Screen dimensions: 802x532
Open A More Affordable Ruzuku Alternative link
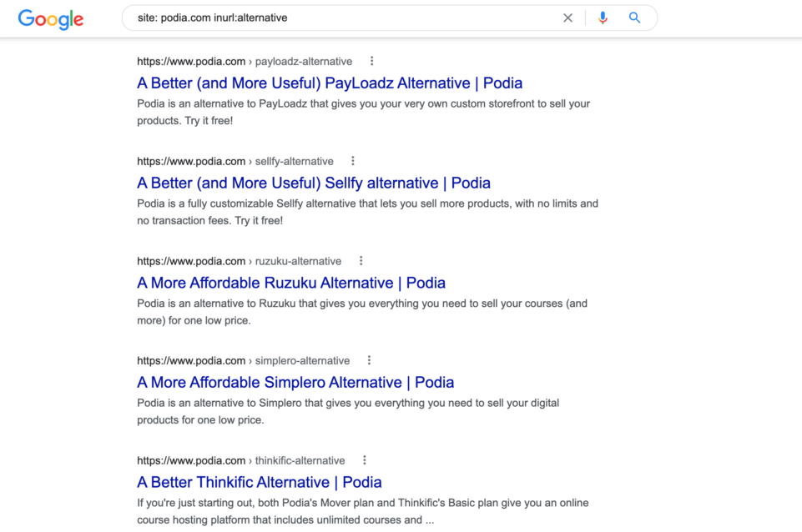point(291,283)
